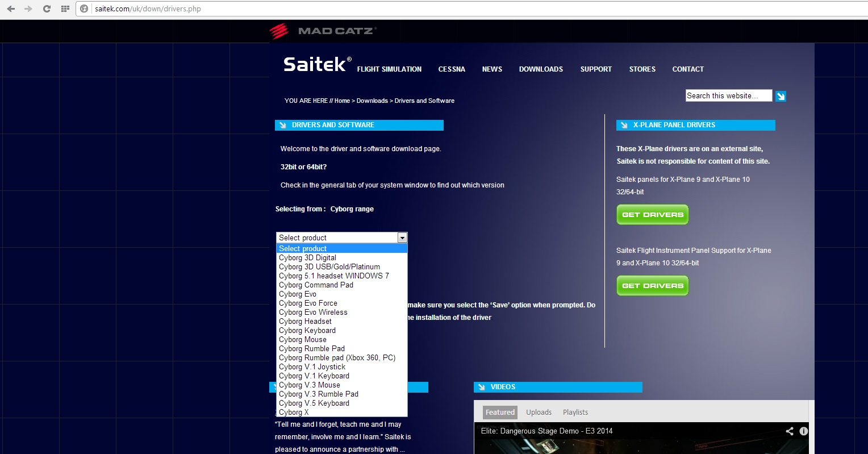Choose the highlighted Select product option
Image resolution: width=868 pixels, height=454 pixels.
pos(342,248)
